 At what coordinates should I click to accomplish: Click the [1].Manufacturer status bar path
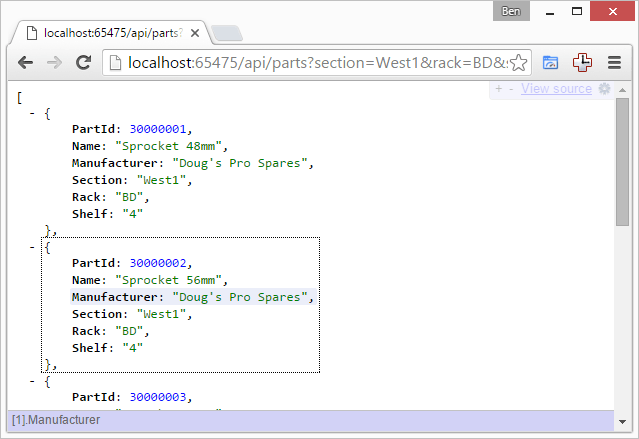tap(56, 420)
